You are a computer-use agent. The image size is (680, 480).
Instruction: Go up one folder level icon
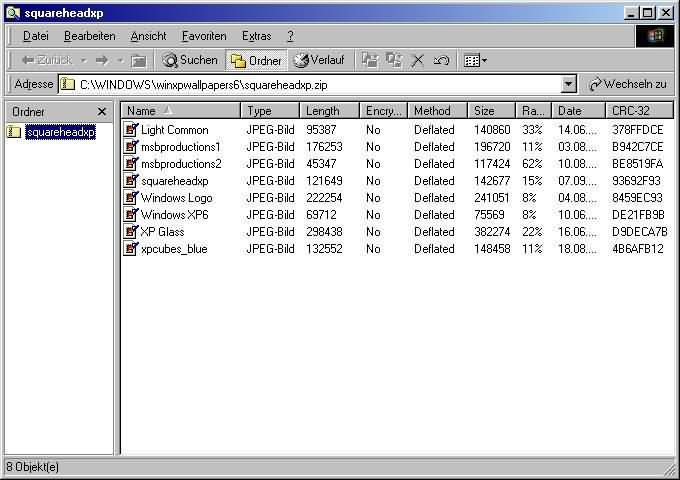138,61
